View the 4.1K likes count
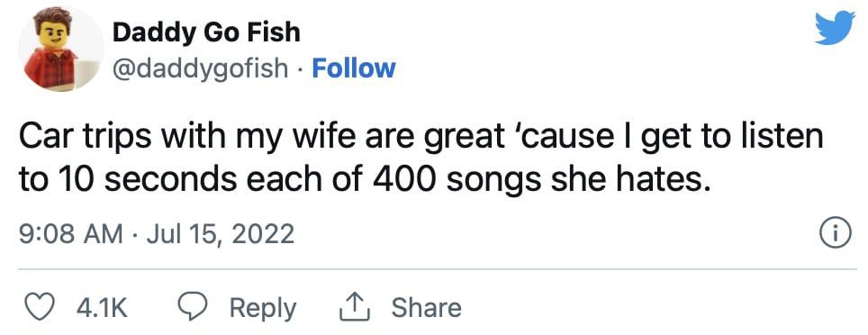Image resolution: width=868 pixels, height=335 pixels. pos(102,308)
